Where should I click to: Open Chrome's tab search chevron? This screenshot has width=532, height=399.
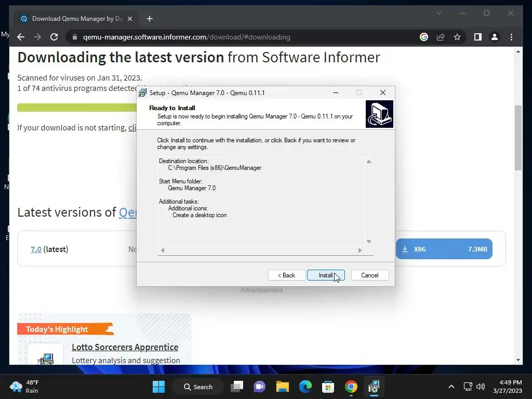pos(438,13)
